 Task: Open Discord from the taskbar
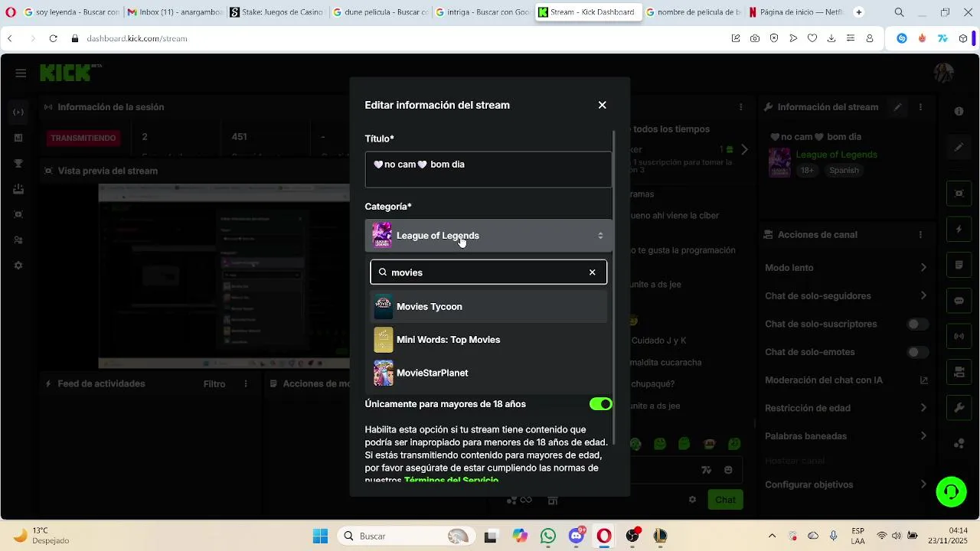[x=577, y=536]
